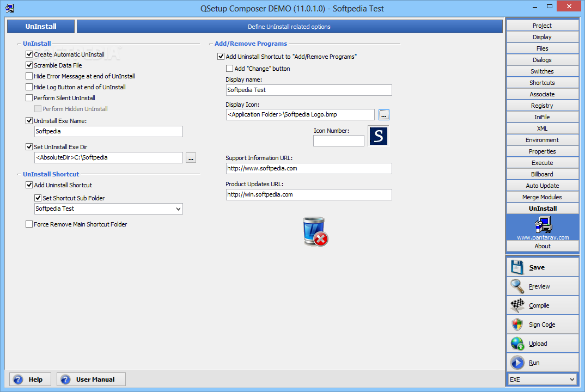Enable Hide Error Message at end of UnInstall
The width and height of the screenshot is (585, 392).
pos(29,76)
